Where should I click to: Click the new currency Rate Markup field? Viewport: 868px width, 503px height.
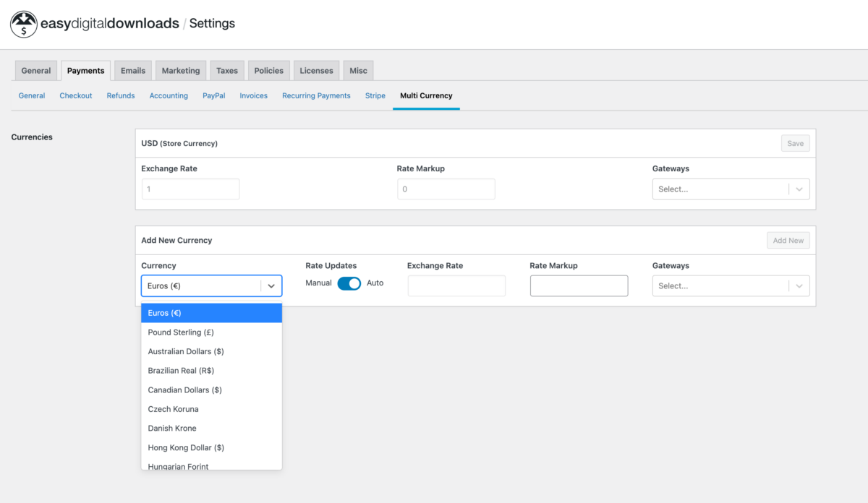[579, 286]
